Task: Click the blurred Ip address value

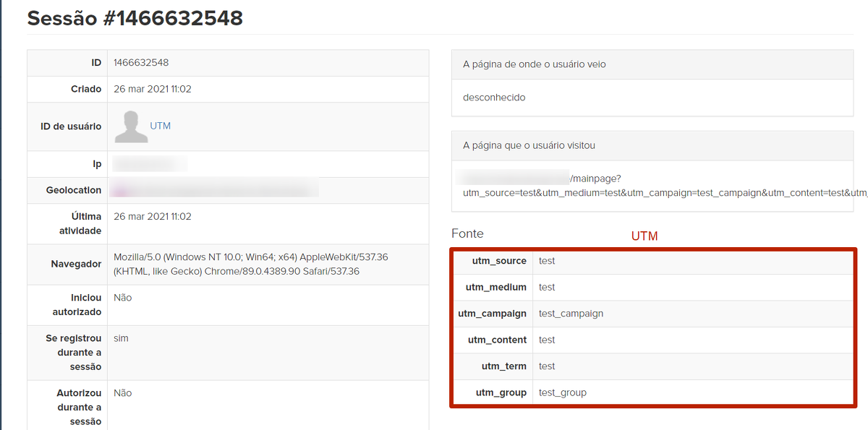Action: [x=150, y=164]
